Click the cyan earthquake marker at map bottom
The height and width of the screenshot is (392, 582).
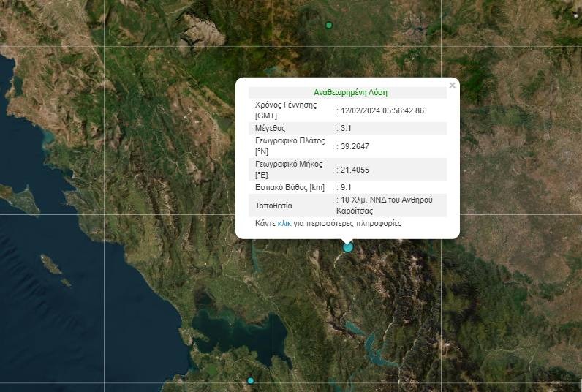(x=251, y=381)
